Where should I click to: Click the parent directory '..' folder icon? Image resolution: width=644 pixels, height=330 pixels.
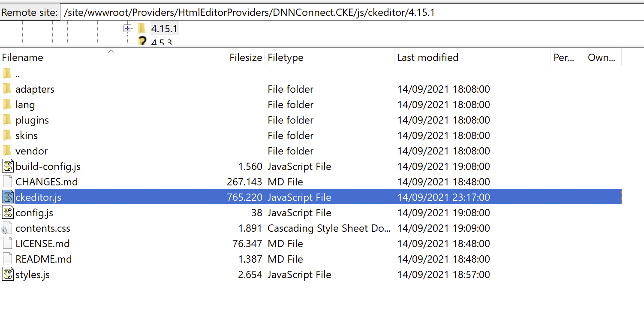point(7,73)
